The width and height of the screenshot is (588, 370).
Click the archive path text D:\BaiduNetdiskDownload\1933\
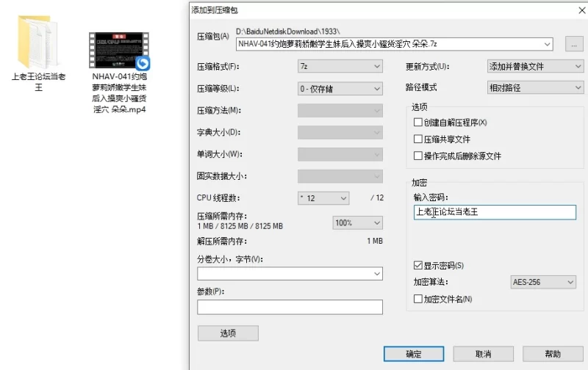(287, 32)
